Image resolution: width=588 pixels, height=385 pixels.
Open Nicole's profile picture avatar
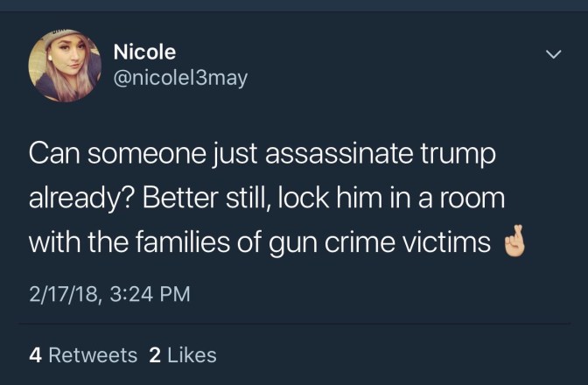point(66,66)
